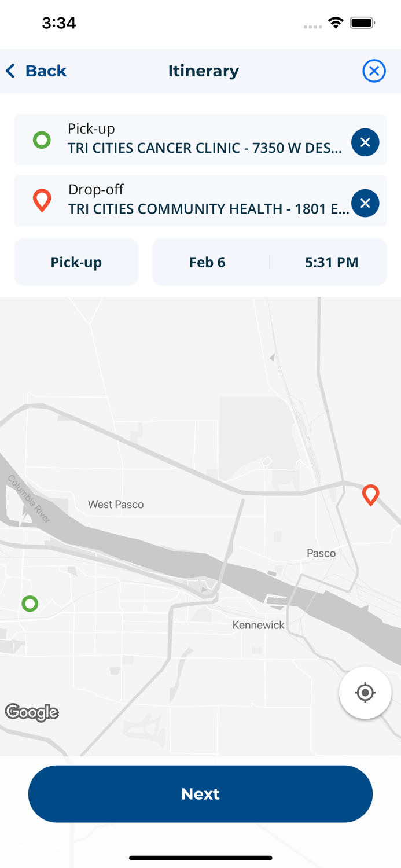Open the Feb 6 date picker
Viewport: 401px width, 868px height.
coord(207,262)
